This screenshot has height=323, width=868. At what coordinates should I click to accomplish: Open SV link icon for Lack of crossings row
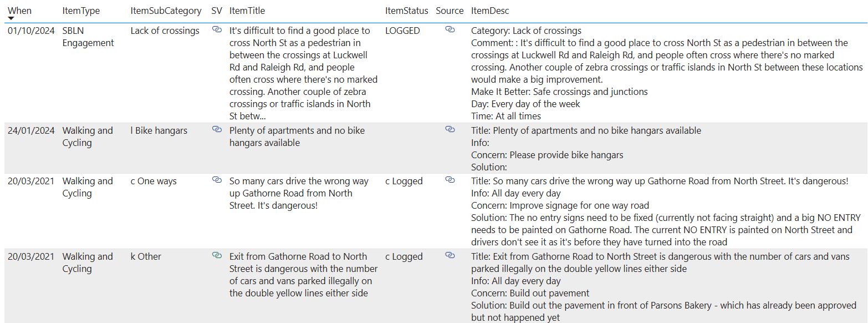click(x=217, y=30)
